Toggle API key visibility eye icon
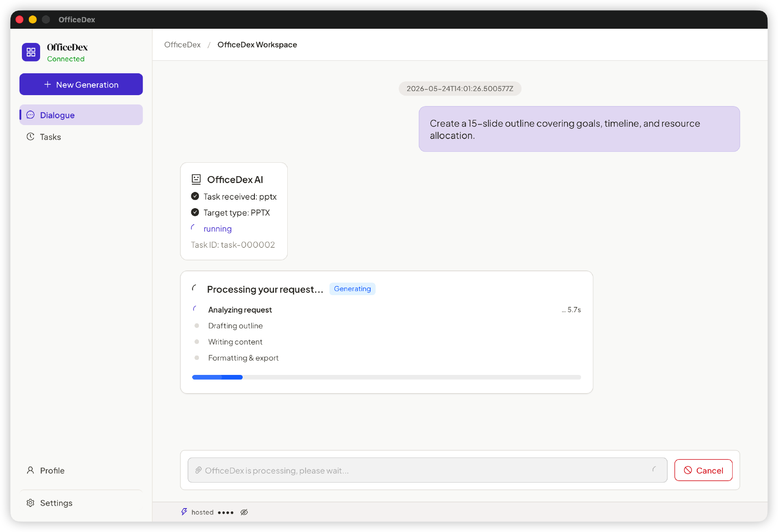This screenshot has height=532, width=778. pos(244,512)
